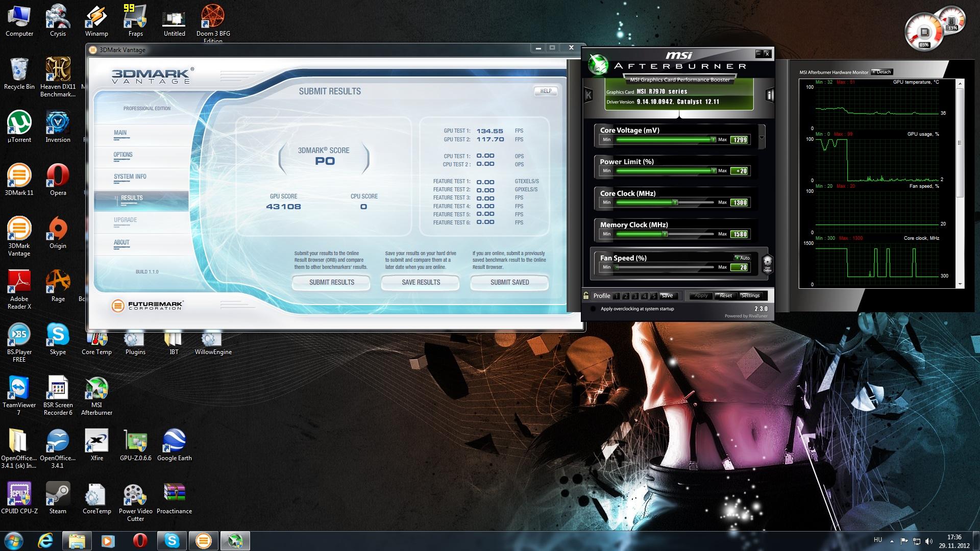Screen dimensions: 980x551
Task: Open Internet Explorer from the taskbar
Action: coord(45,541)
